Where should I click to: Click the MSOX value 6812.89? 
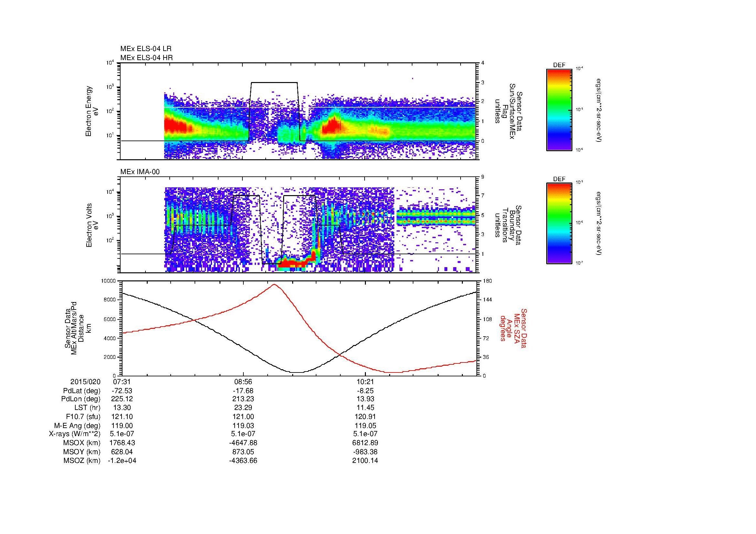tap(365, 443)
